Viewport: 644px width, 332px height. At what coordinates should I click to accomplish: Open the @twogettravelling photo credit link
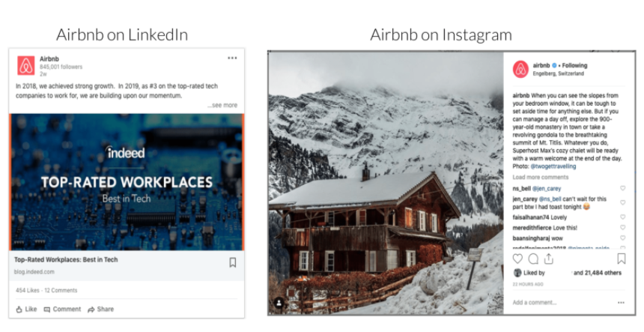click(553, 166)
